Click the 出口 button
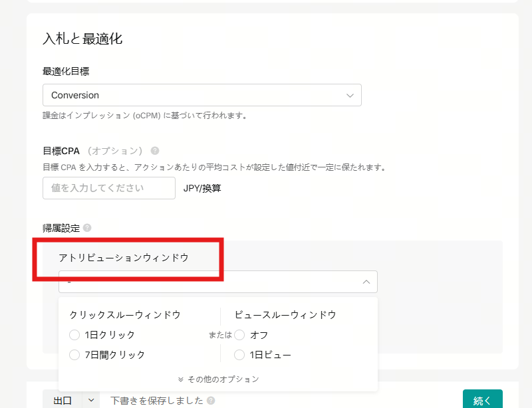Screen dimensions: 532x408 63,401
